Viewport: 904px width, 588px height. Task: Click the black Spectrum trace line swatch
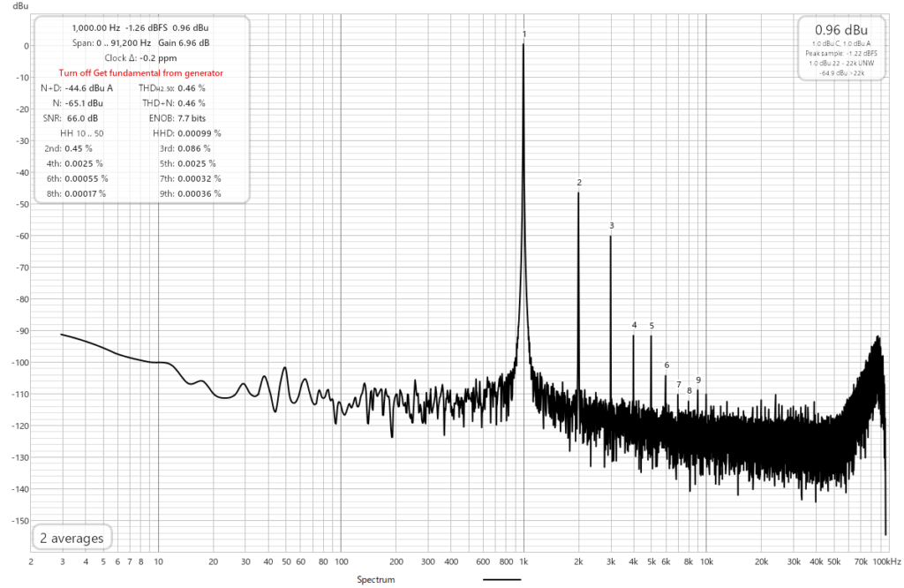(x=502, y=579)
